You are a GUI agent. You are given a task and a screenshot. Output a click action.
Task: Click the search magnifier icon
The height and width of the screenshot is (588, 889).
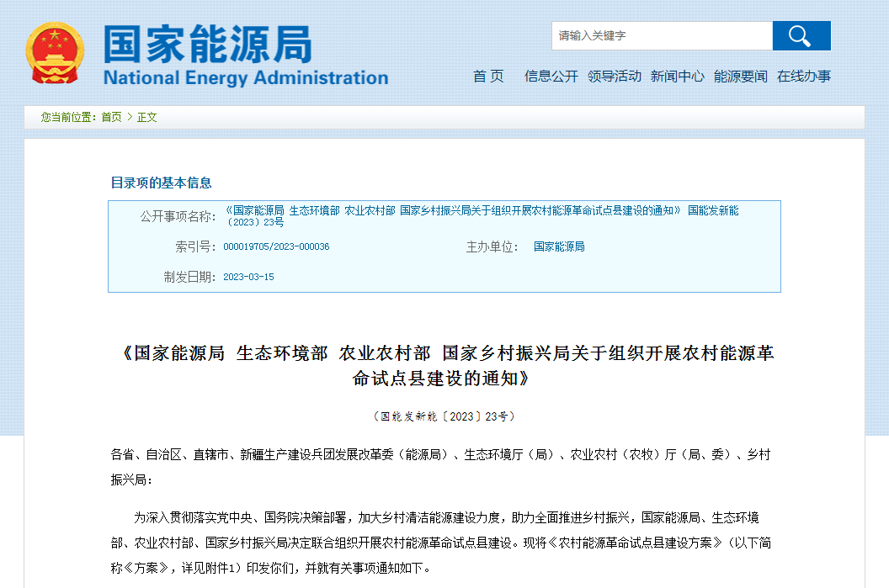tap(801, 35)
